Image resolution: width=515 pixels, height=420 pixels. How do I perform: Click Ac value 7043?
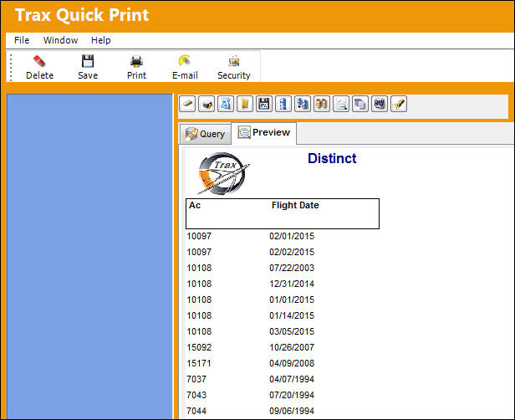point(196,395)
